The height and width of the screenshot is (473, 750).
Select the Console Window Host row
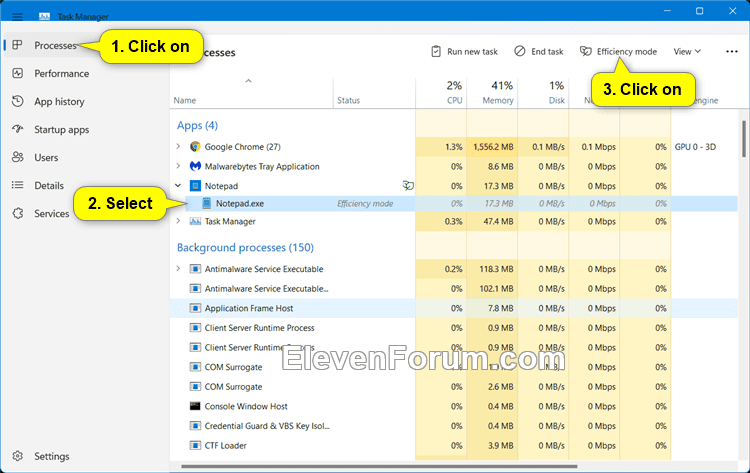453,406
